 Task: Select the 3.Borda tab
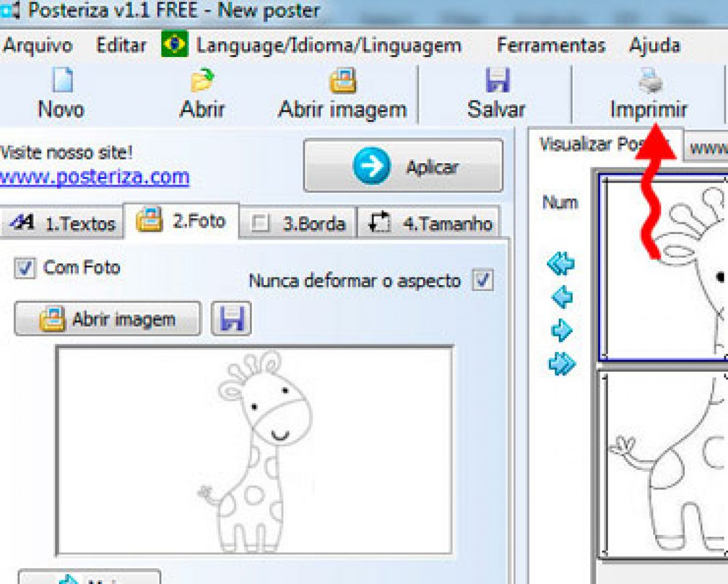click(298, 224)
